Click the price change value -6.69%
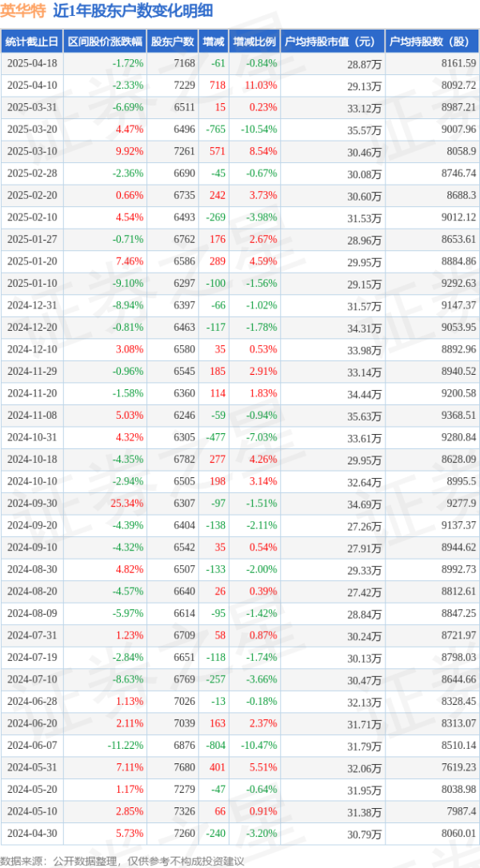 [128, 107]
